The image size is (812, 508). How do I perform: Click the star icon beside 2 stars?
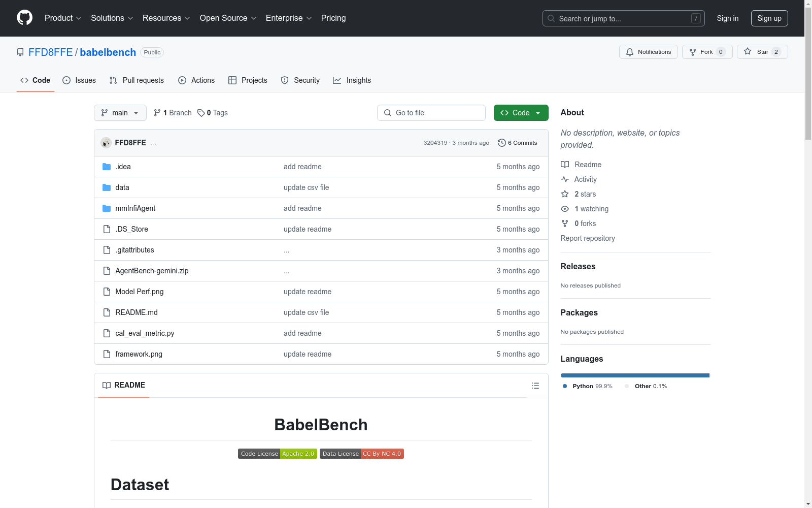[x=565, y=194]
